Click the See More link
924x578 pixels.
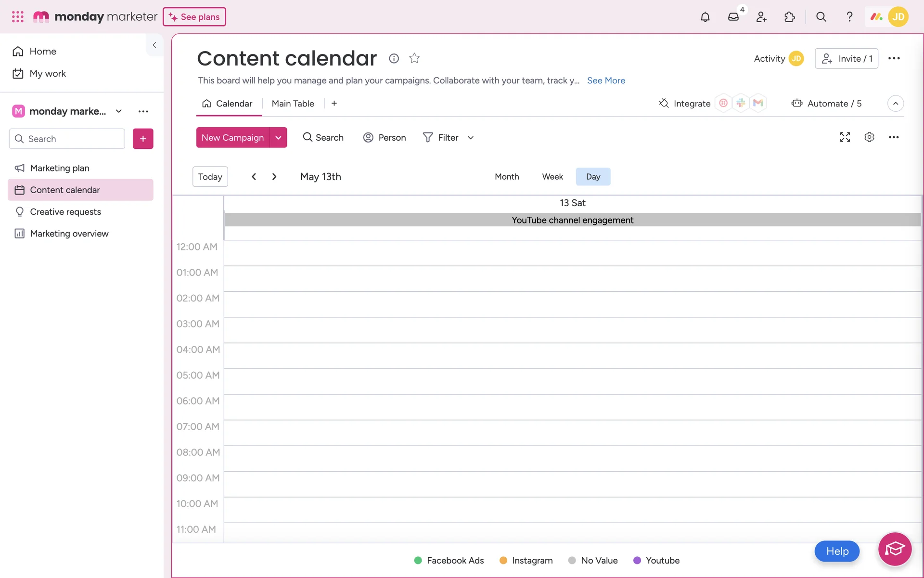pyautogui.click(x=606, y=80)
